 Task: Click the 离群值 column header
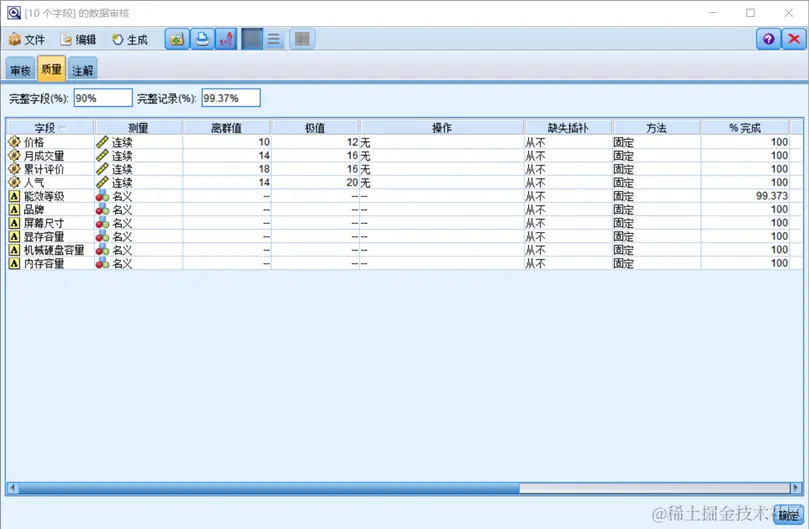pyautogui.click(x=226, y=127)
